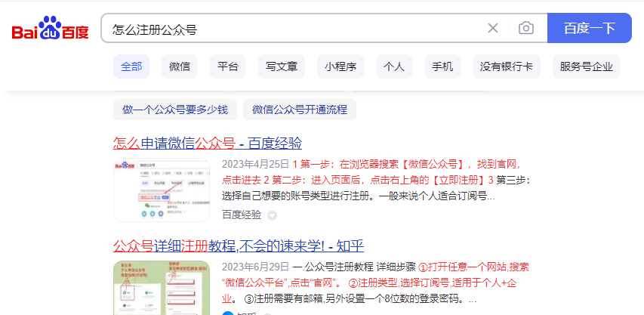
Task: Click the date 2023年6月29日
Action: click(x=255, y=267)
